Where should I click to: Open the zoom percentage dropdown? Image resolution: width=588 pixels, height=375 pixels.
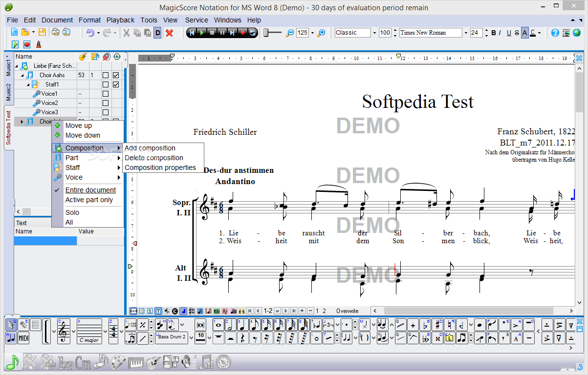pos(312,33)
